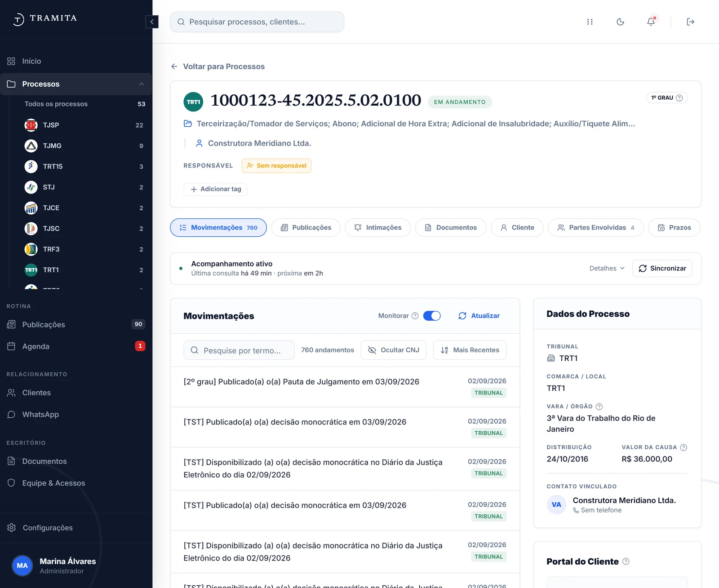The image size is (719, 588).
Task: Open the Mais Recentes sort dropdown
Action: coord(470,350)
